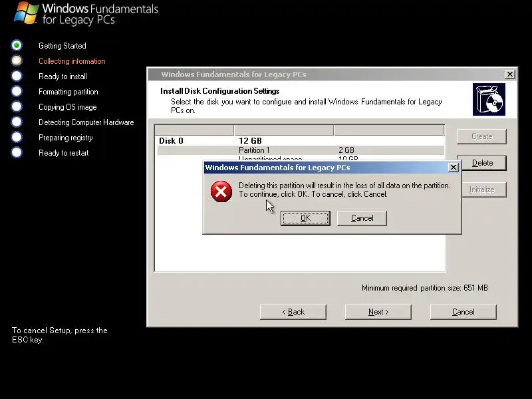
Task: Click the Create partition button
Action: pos(481,136)
